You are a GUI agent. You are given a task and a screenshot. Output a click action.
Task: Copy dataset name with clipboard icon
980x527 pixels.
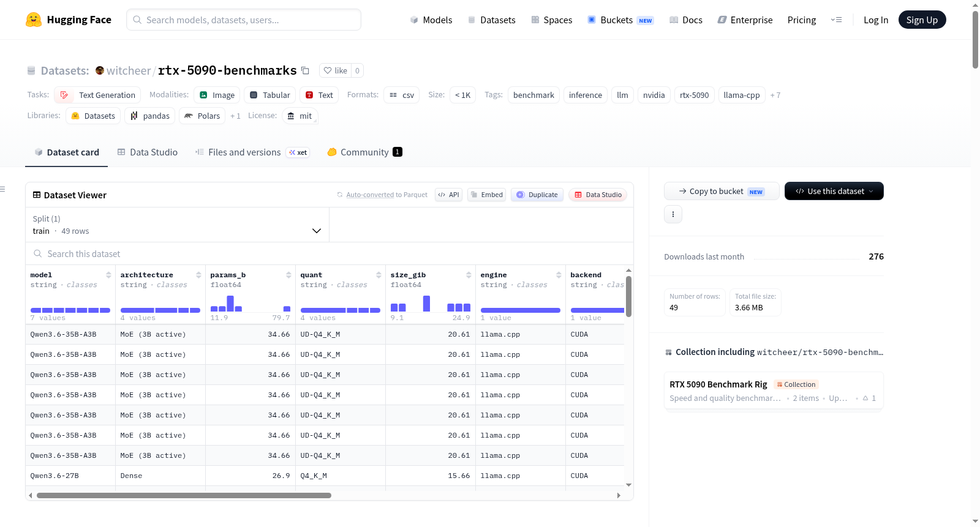coord(305,70)
